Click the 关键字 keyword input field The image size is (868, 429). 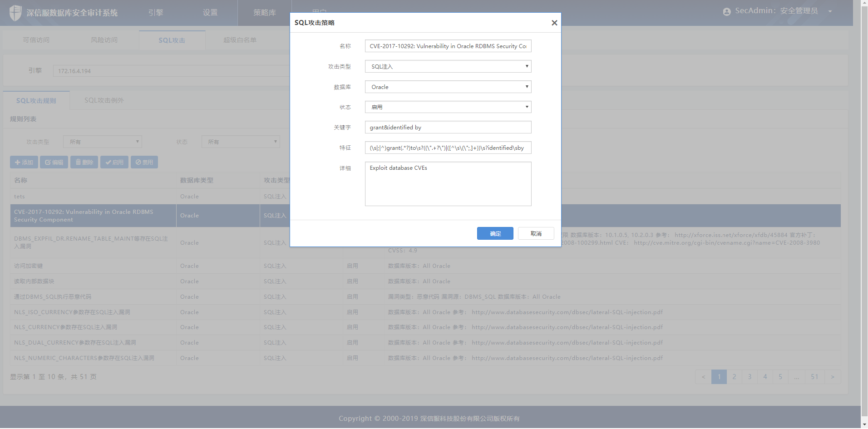pyautogui.click(x=448, y=127)
